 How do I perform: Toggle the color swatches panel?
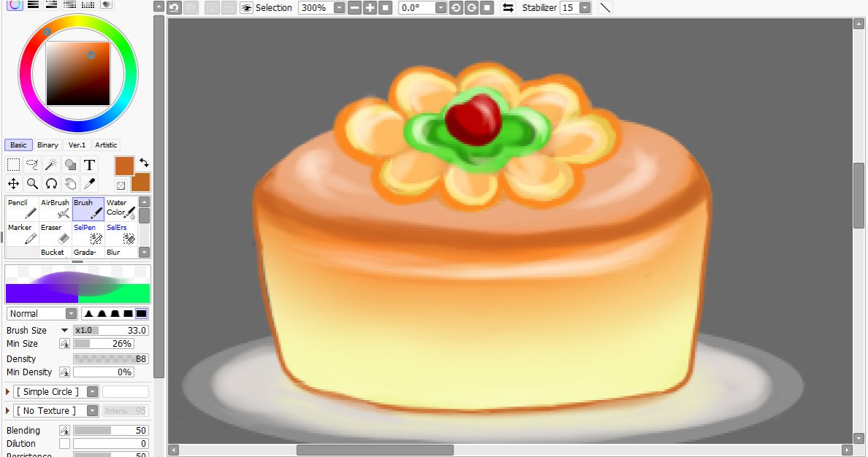(88, 5)
